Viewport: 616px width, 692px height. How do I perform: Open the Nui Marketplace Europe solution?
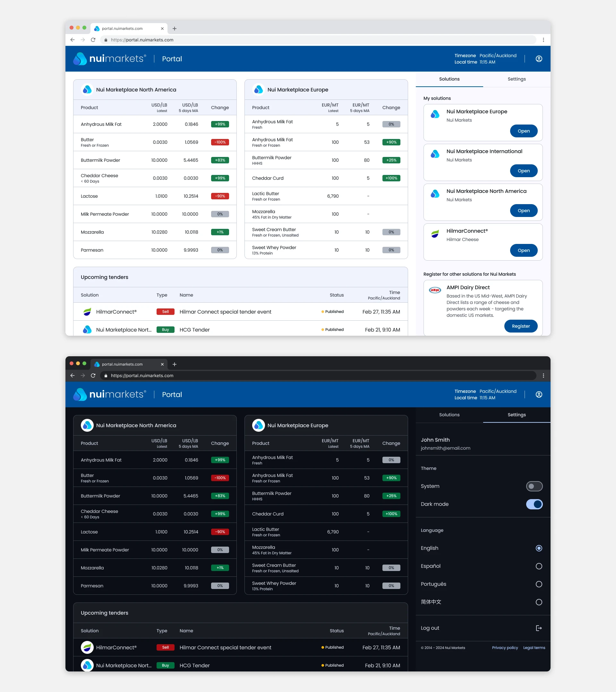(x=524, y=131)
